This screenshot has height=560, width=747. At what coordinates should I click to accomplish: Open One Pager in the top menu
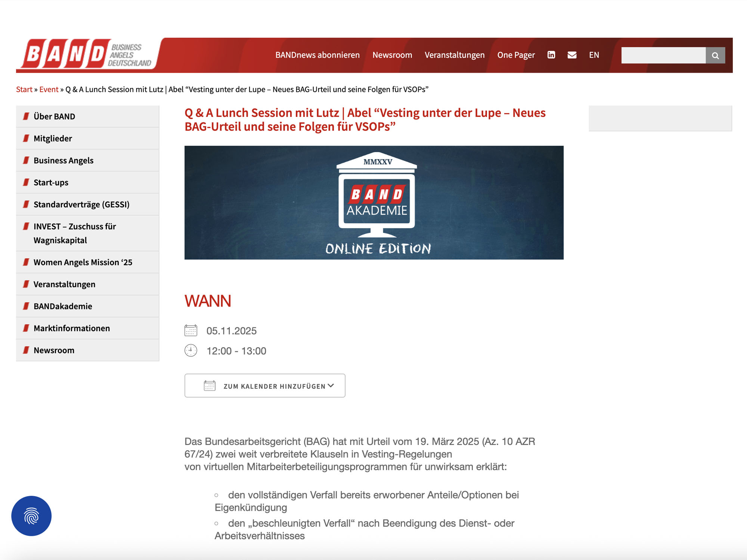coord(516,55)
